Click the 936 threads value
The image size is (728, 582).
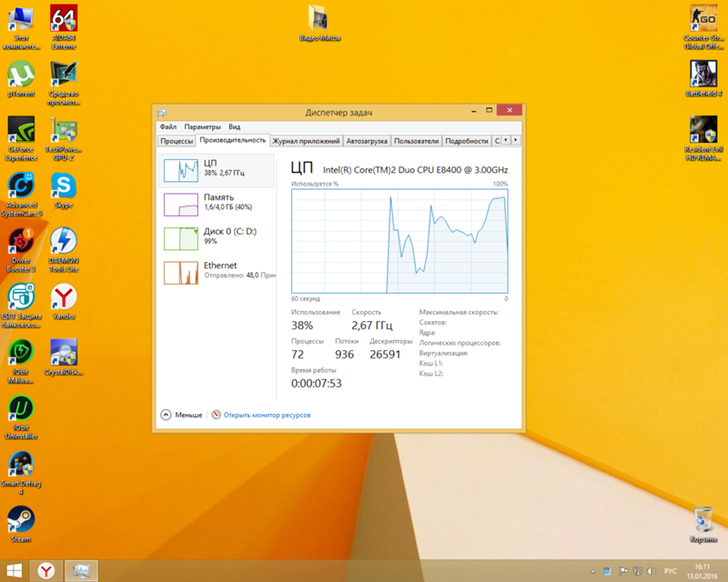(345, 355)
